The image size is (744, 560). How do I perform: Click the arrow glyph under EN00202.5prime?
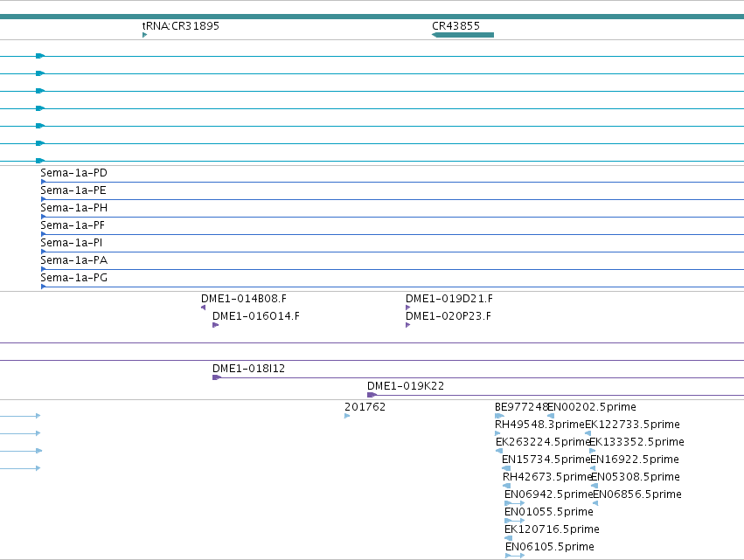551,416
